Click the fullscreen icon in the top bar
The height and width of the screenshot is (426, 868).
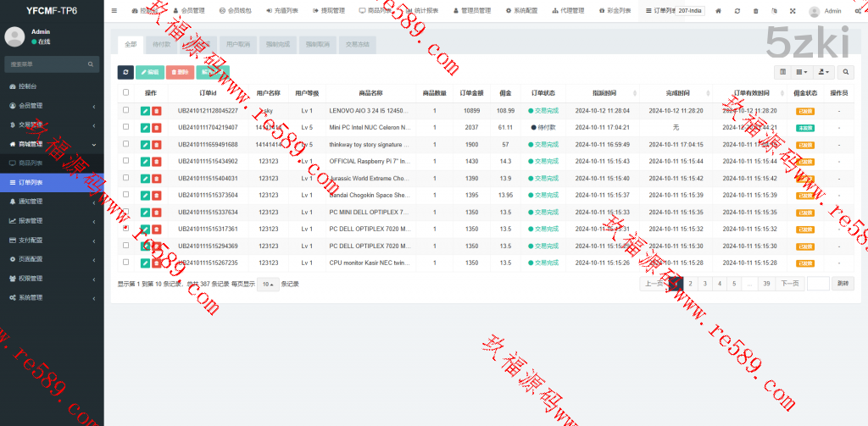coord(793,11)
